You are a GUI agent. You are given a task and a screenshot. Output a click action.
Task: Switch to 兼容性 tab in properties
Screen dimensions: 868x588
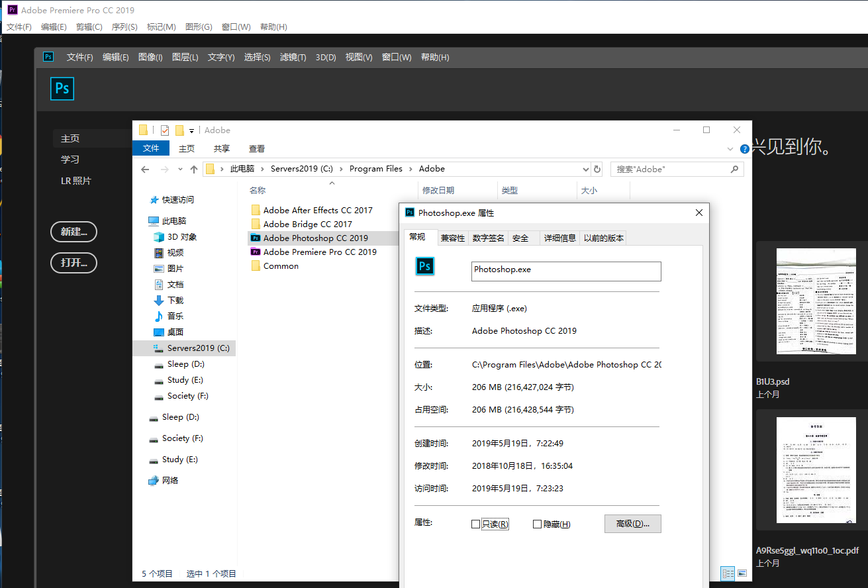point(453,238)
